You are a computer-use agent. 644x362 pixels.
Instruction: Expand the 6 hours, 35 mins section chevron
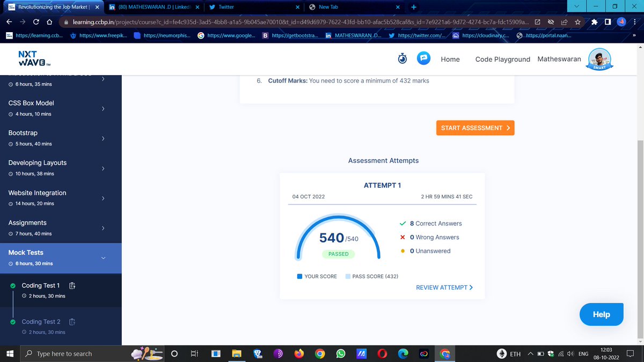coord(103,79)
